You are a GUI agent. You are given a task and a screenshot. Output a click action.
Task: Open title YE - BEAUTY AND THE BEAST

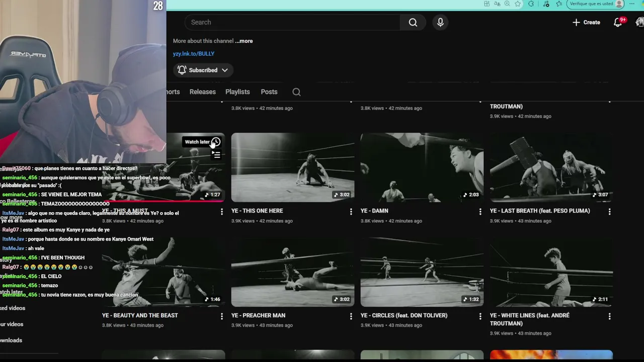coord(140,315)
